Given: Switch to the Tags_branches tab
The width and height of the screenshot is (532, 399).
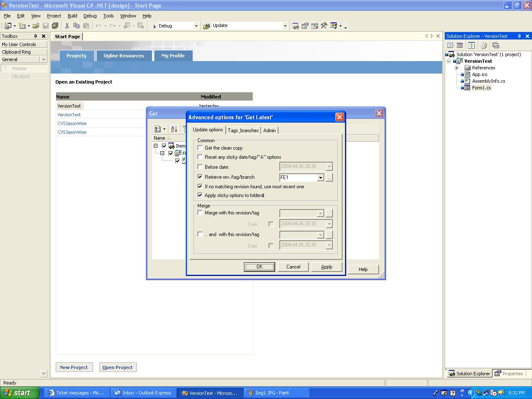Looking at the screenshot, I should tap(243, 131).
